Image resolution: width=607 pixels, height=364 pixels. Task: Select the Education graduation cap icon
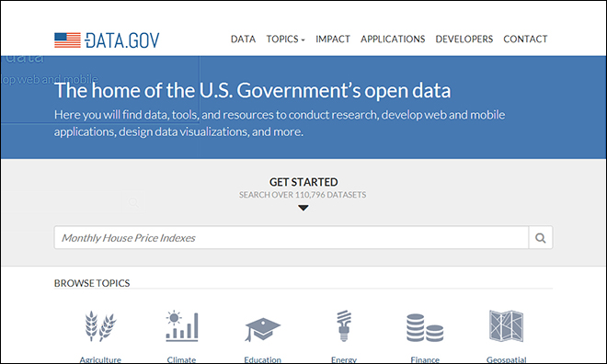click(x=262, y=330)
